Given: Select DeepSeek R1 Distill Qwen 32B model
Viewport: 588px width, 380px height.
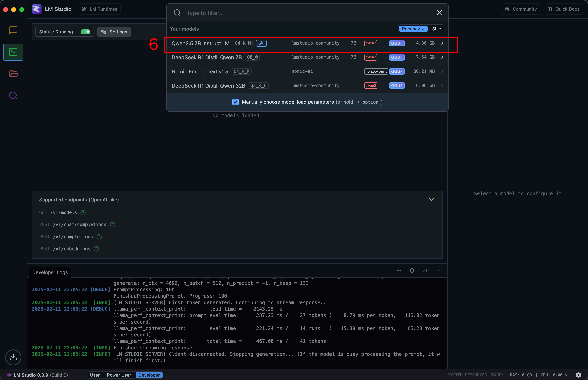Looking at the screenshot, I should click(307, 85).
